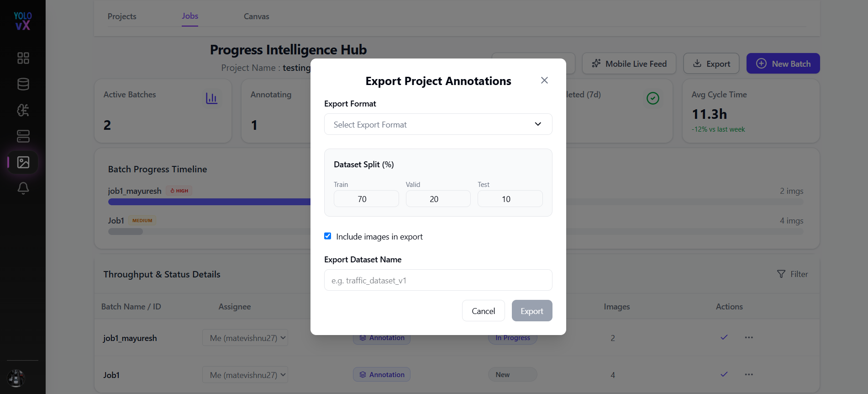This screenshot has width=868, height=394.
Task: Click the user avatar in sidebar
Action: (x=16, y=378)
